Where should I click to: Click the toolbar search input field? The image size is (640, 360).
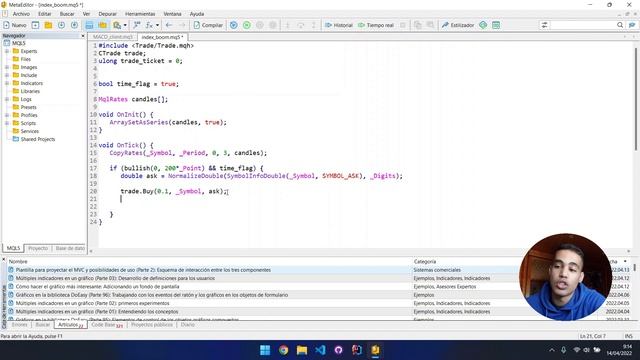pyautogui.click(x=583, y=25)
